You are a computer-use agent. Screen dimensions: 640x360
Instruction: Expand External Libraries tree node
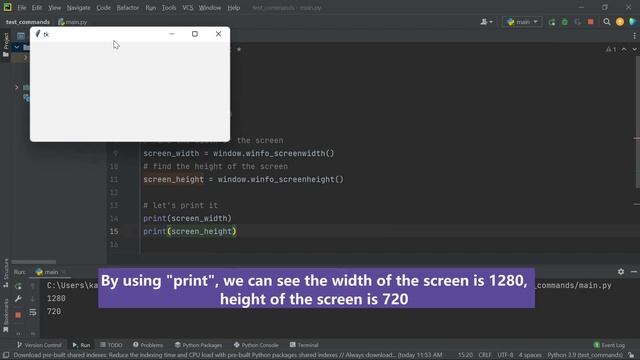[17, 87]
